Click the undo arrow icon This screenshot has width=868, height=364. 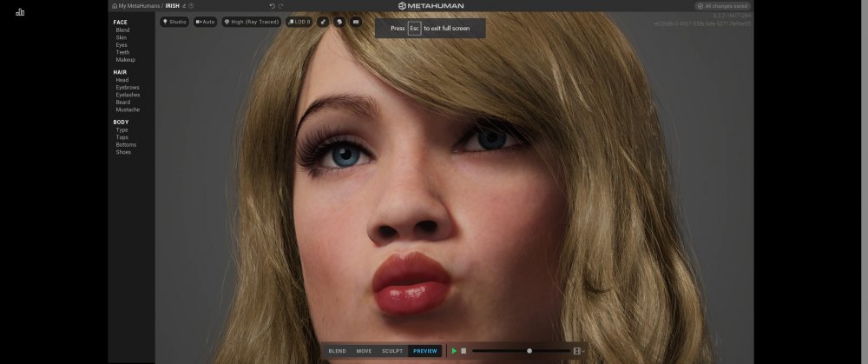[x=272, y=6]
